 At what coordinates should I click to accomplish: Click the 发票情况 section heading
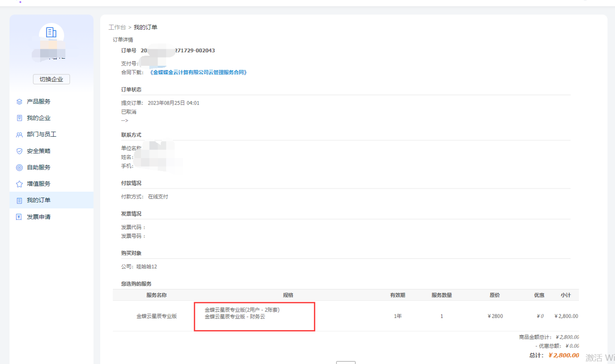tap(131, 214)
